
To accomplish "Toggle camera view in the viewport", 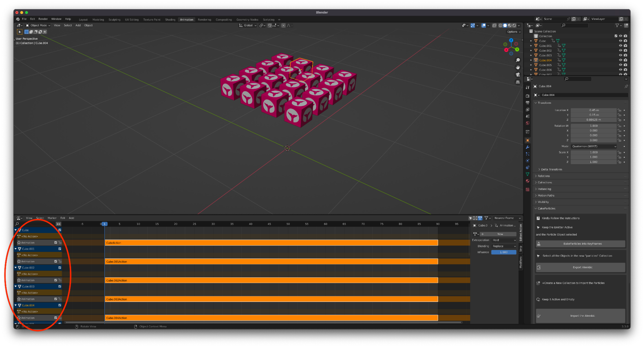I will (x=518, y=75).
